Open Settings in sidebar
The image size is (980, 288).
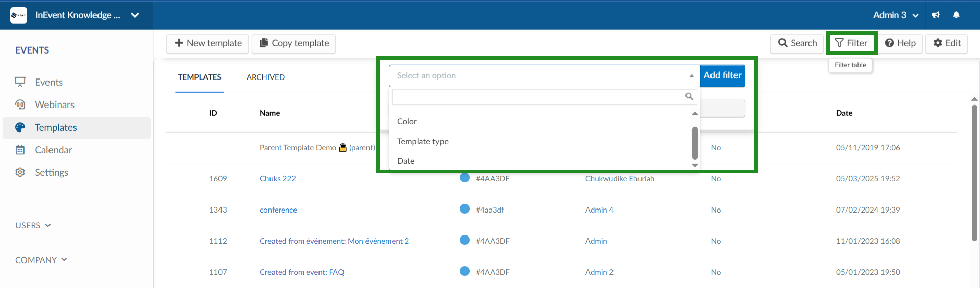[x=52, y=172]
